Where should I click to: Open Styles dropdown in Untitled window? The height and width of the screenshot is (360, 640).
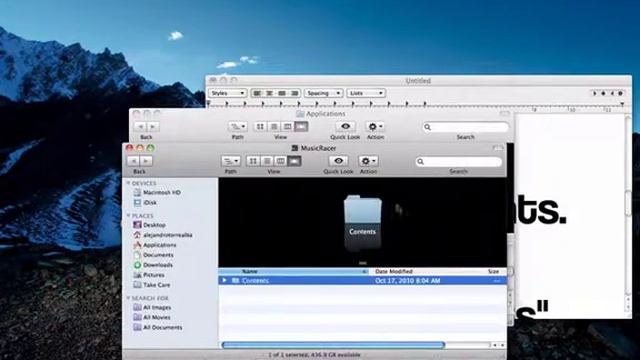click(228, 93)
